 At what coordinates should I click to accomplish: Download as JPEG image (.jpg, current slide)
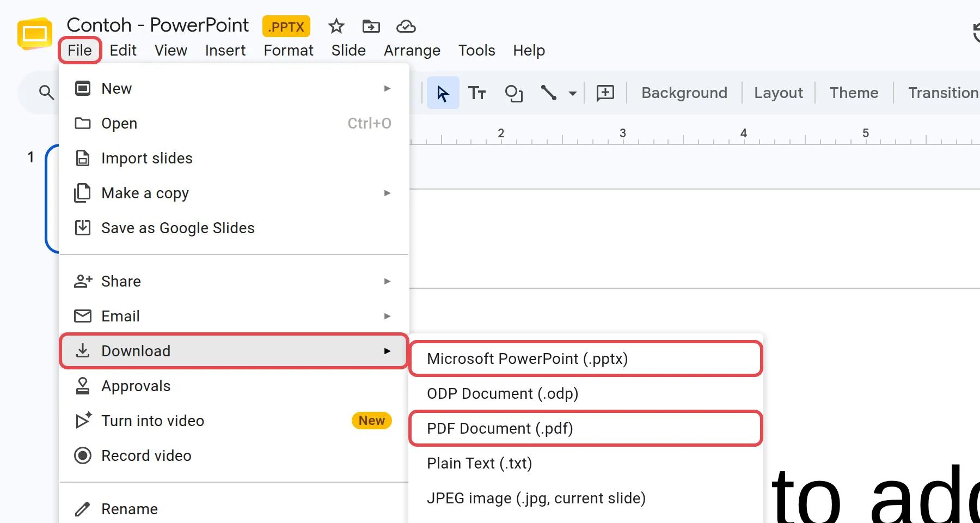coord(586,498)
